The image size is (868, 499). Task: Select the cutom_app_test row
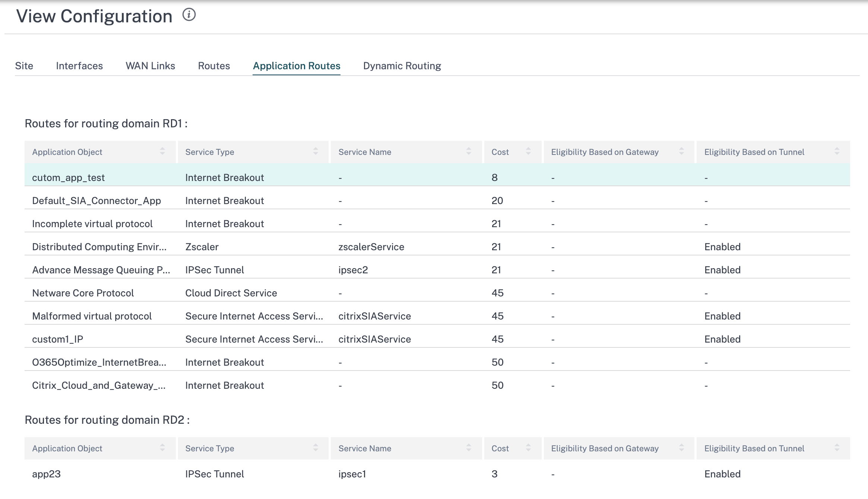(437, 175)
